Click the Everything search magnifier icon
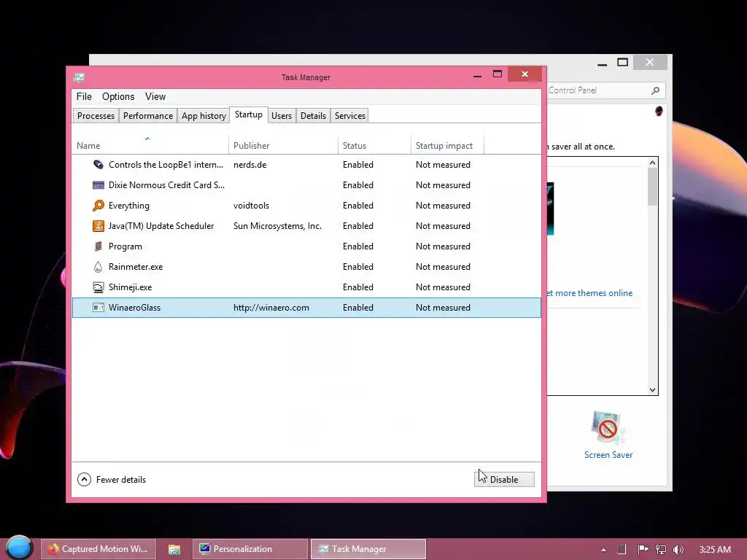This screenshot has height=560, width=747. [x=98, y=206]
